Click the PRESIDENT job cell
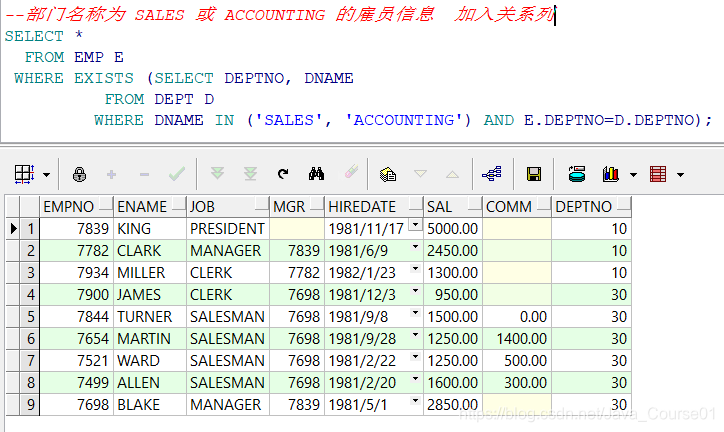The height and width of the screenshot is (432, 724). 228,228
